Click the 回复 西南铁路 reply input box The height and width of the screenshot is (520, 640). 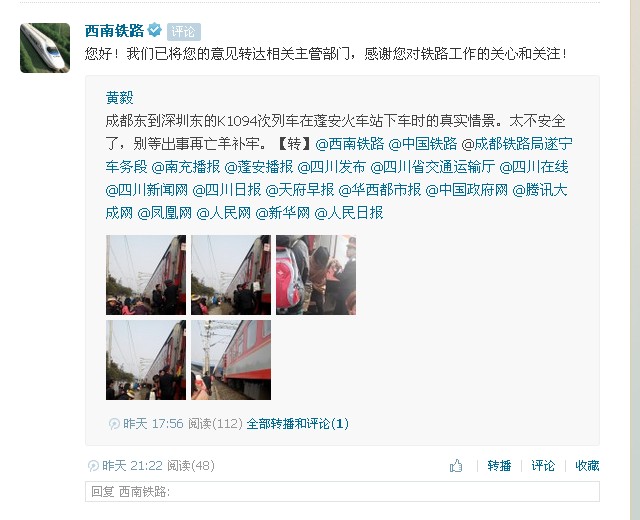(342, 491)
